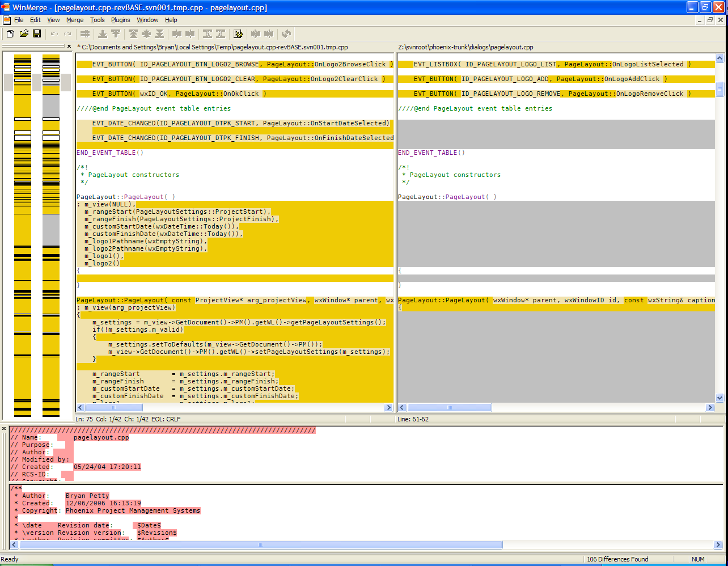Viewport: 728px width, 566px height.
Task: Click the All Right toolbar icon
Action: [256, 34]
